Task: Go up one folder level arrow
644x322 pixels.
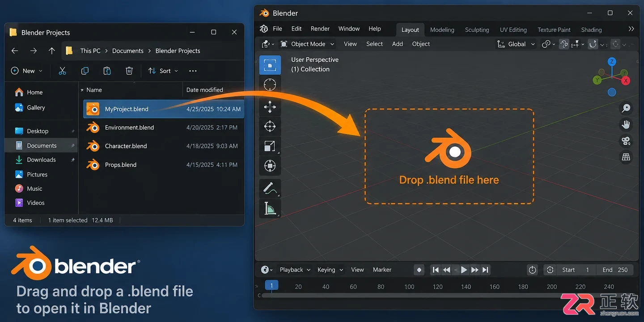Action: [x=52, y=51]
